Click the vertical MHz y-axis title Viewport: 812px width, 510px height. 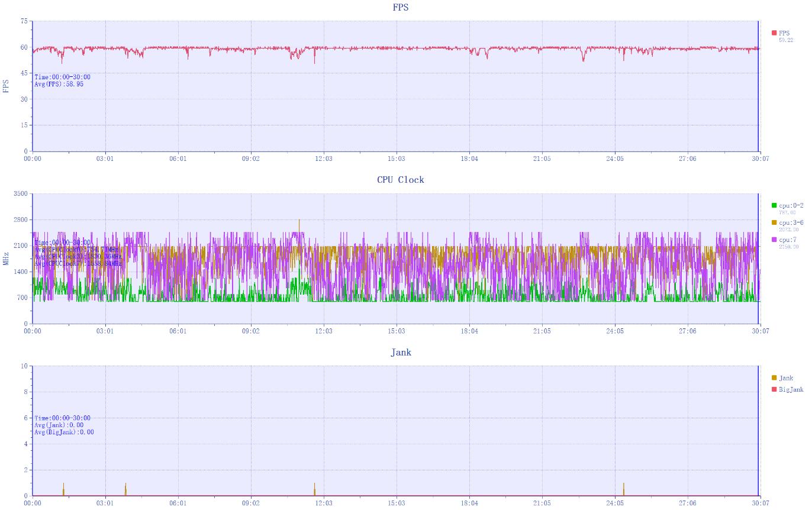pyautogui.click(x=7, y=259)
